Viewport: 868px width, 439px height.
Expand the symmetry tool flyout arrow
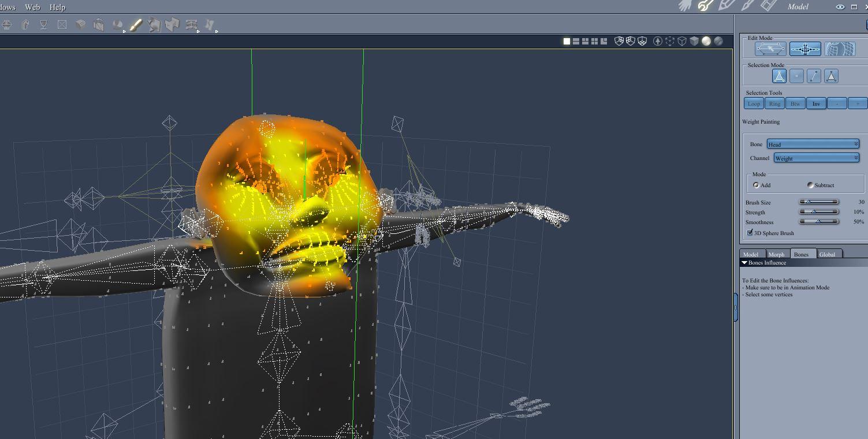198,31
